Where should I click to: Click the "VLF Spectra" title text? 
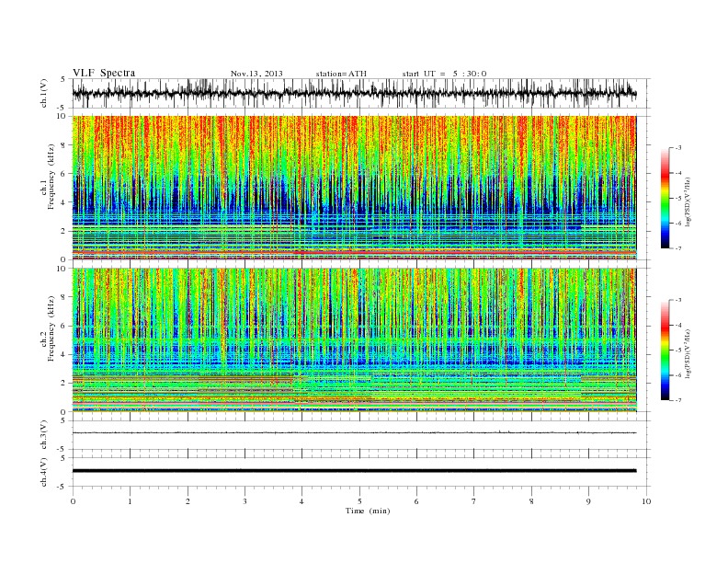(104, 73)
